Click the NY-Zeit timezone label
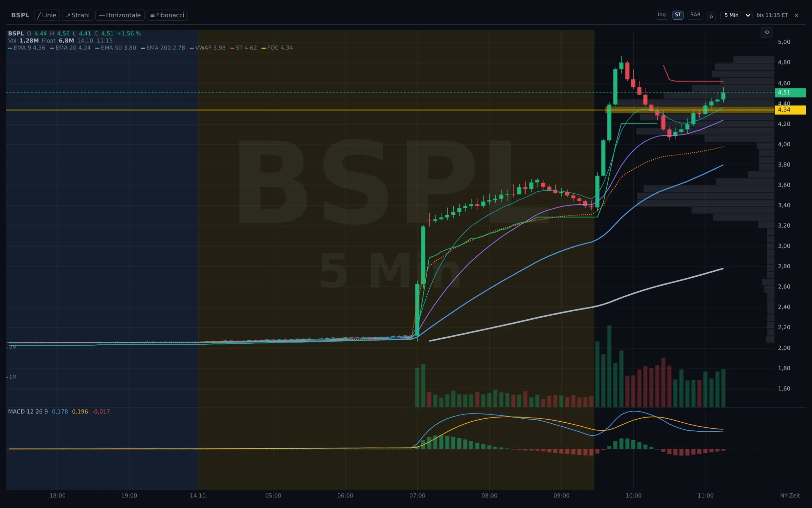 (790, 495)
